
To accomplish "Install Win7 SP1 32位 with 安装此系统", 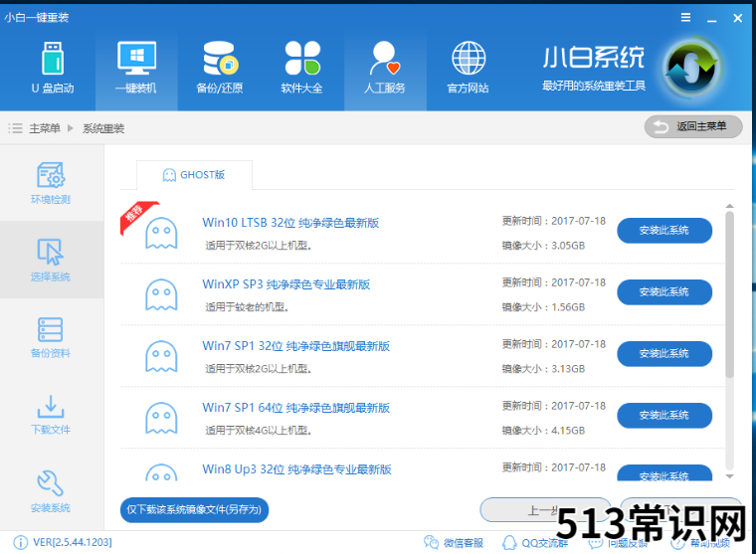I will pyautogui.click(x=664, y=354).
